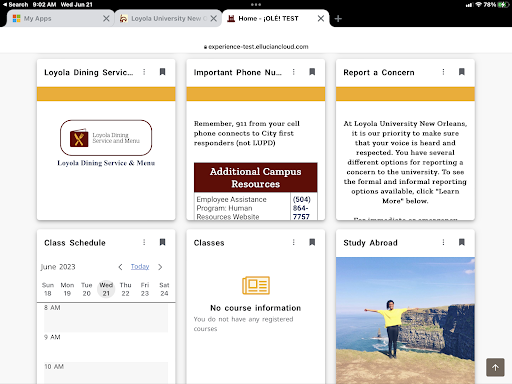The height and width of the screenshot is (384, 512).
Task: Click the Loyola Dining Service and Menu logo
Action: [x=106, y=138]
